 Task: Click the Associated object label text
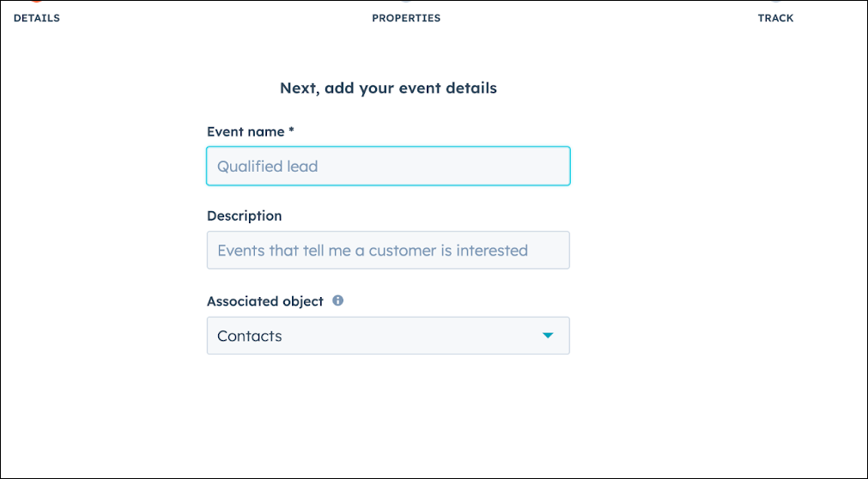click(265, 301)
